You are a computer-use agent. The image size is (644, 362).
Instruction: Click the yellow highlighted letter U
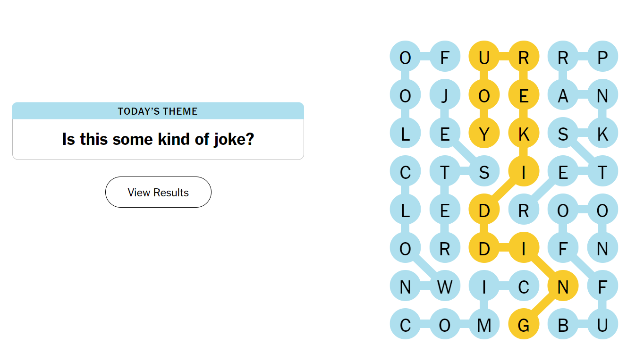[484, 58]
